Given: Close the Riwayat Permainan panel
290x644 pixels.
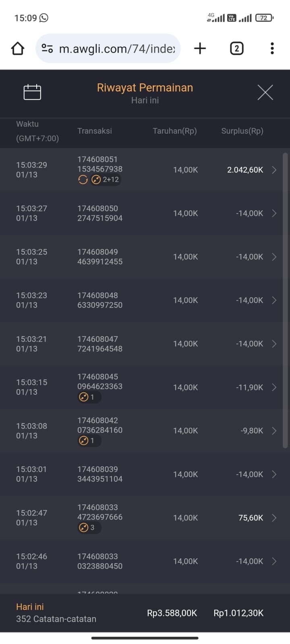Looking at the screenshot, I should [265, 92].
